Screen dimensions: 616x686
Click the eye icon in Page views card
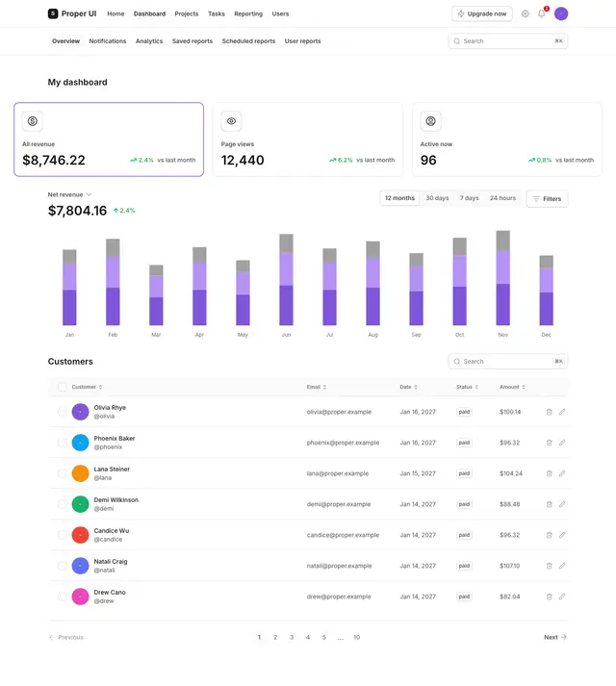pos(231,121)
